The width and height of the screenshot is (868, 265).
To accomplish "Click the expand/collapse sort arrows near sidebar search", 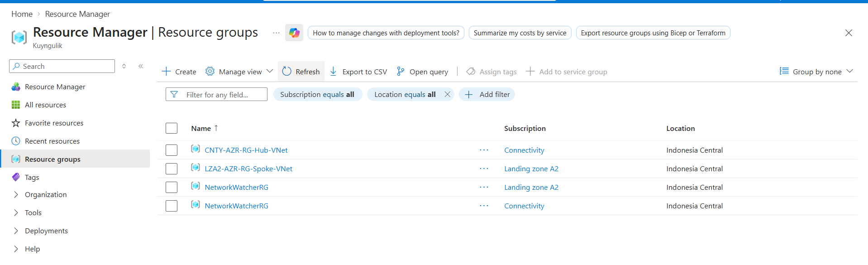I will (x=124, y=66).
